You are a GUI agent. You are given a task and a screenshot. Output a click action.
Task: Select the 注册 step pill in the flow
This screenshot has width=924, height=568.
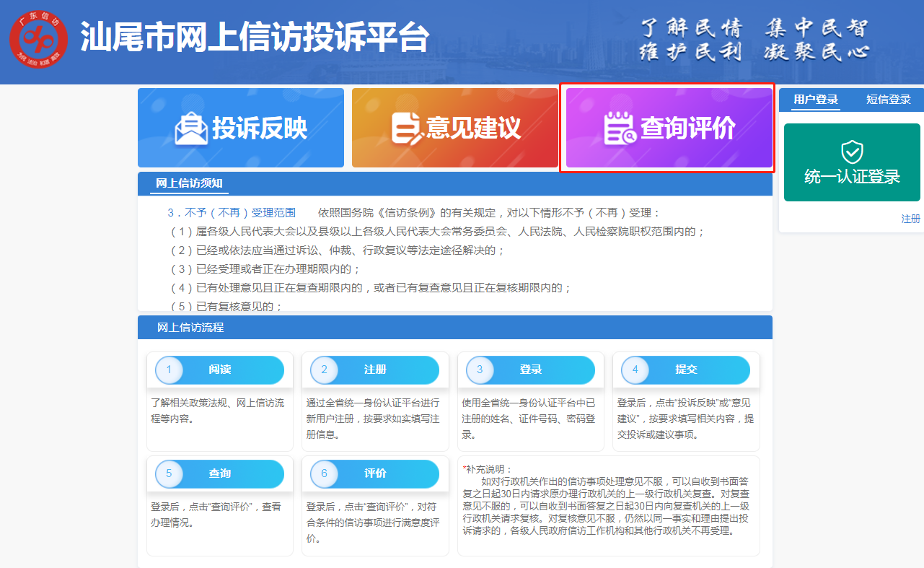pos(375,370)
